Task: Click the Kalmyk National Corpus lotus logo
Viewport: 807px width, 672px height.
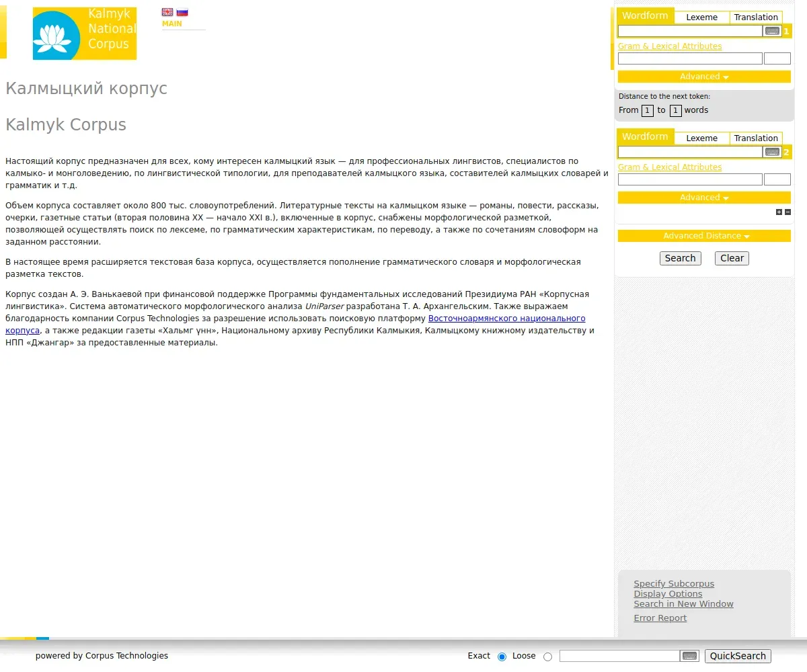Action: 85,34
